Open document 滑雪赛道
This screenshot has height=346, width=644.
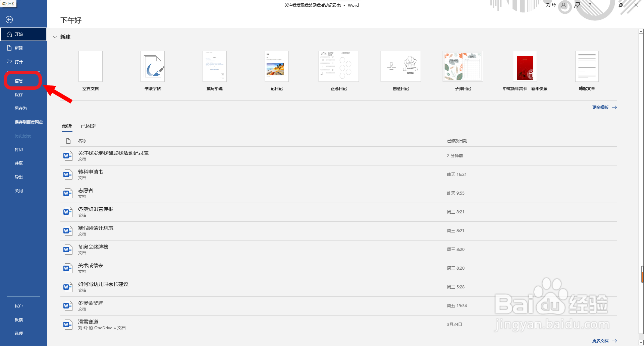pos(339,325)
